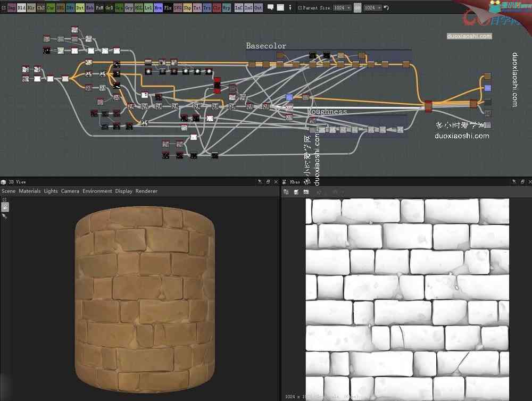532x401 pixels.
Task: Click the second icon in 2D view toolbar
Action: (x=296, y=192)
